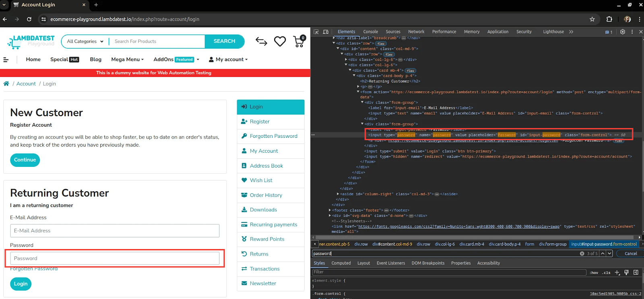Focus the E-Mail Address input field
This screenshot has width=644, height=299.
[x=115, y=231]
